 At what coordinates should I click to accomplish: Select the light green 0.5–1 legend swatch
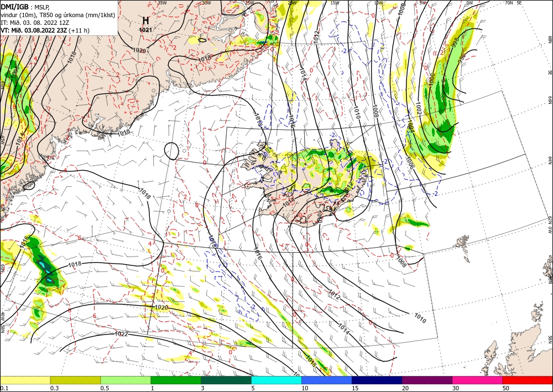(126, 380)
